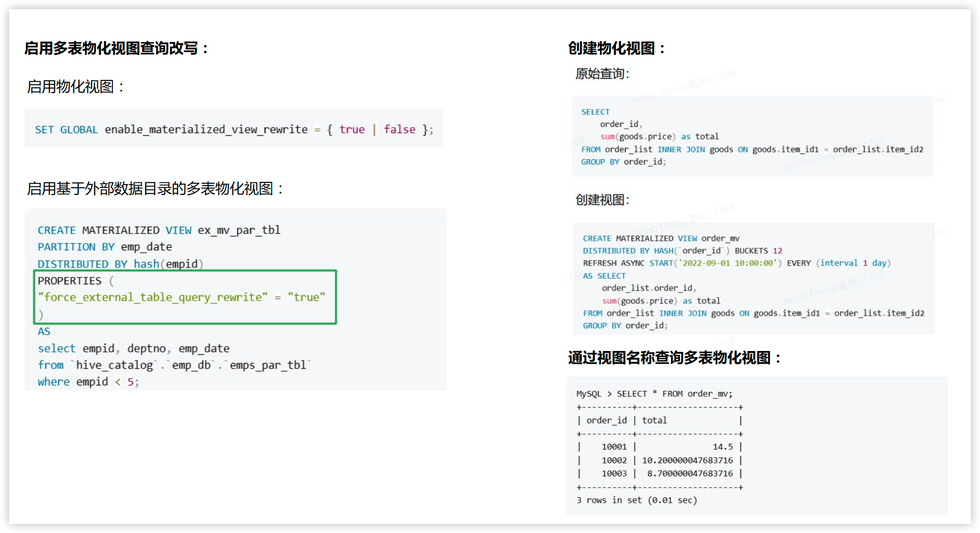
Task: Click enable_materialized_view_rewrite in the SET GLOBAL line
Action: pos(206,129)
